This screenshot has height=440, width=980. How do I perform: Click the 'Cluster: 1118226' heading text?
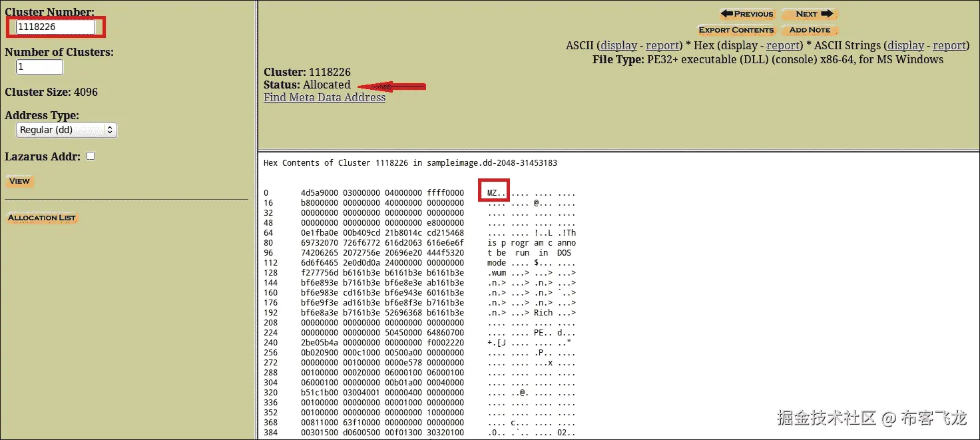(307, 72)
